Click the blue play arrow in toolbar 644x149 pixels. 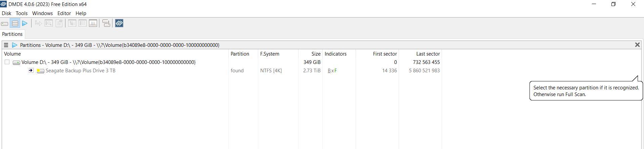(25, 23)
